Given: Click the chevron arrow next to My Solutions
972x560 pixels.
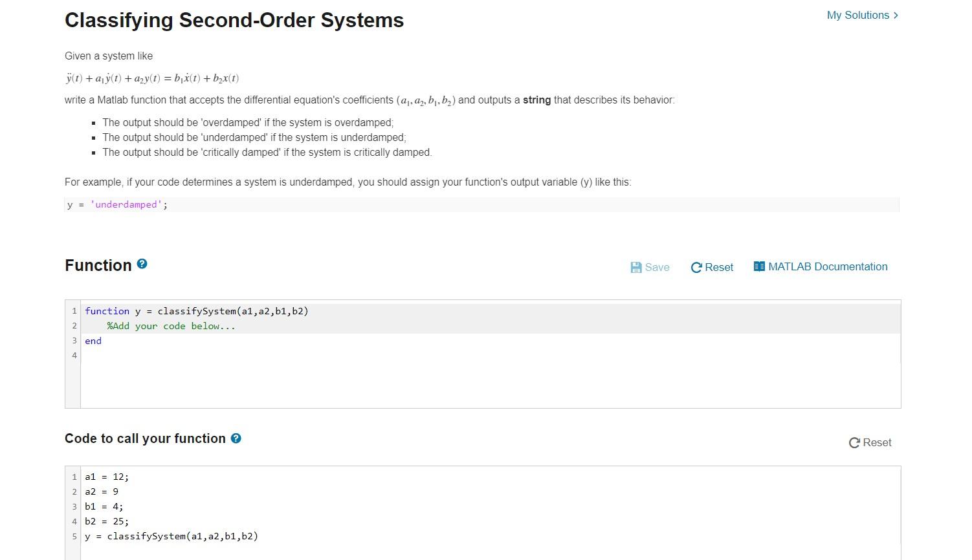Looking at the screenshot, I should point(897,15).
